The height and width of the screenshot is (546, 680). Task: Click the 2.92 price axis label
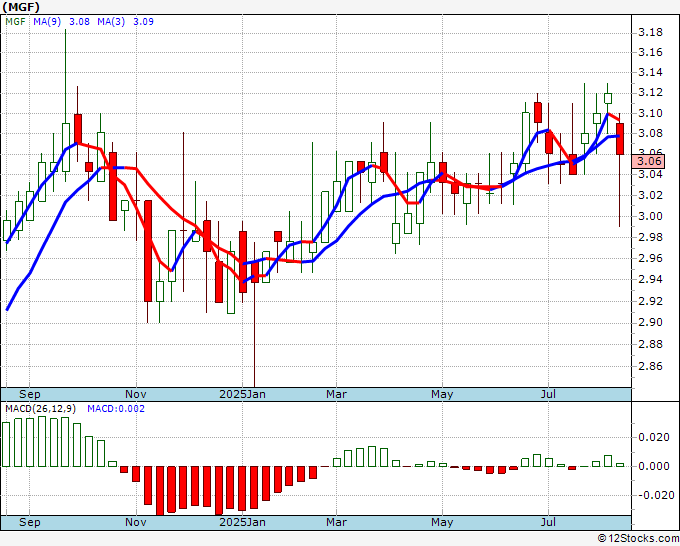[651, 301]
